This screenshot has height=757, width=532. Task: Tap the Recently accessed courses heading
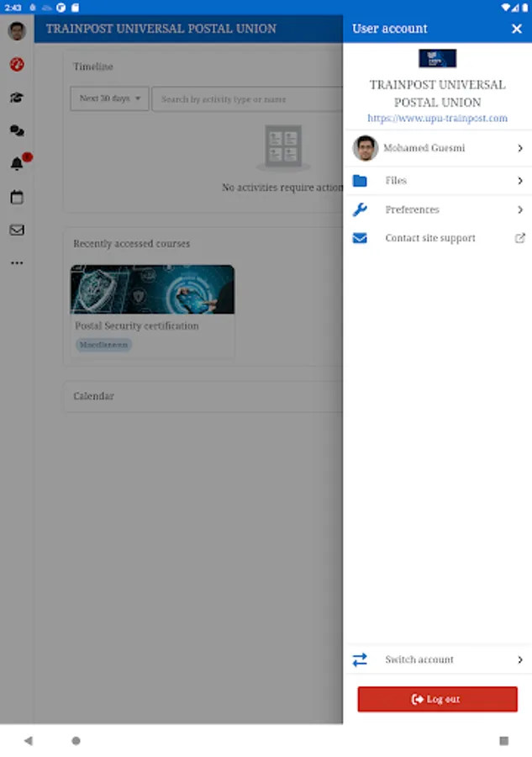[132, 244]
